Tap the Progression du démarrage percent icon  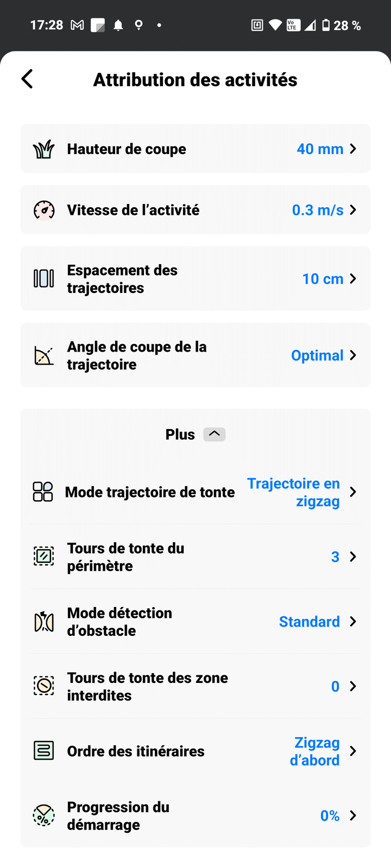click(44, 816)
